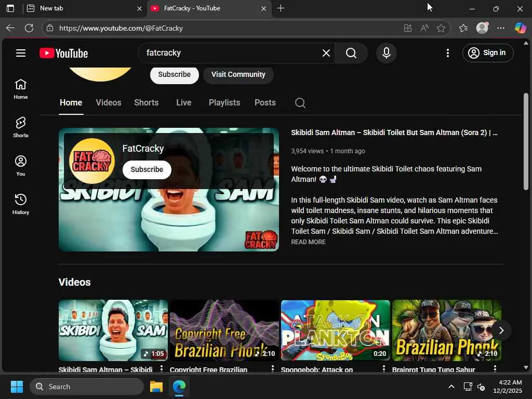532x399 pixels.
Task: Switch to the Home channel tab
Action: point(71,103)
